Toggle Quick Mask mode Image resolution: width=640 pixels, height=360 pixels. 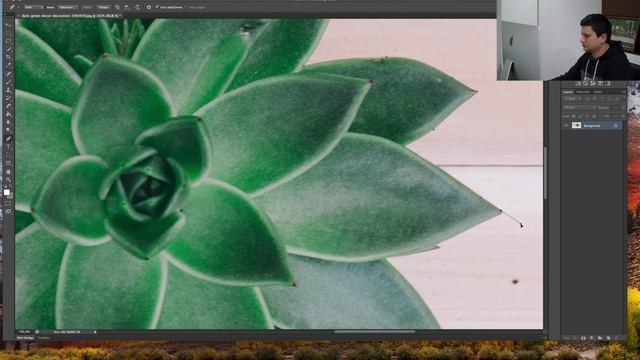[x=8, y=203]
